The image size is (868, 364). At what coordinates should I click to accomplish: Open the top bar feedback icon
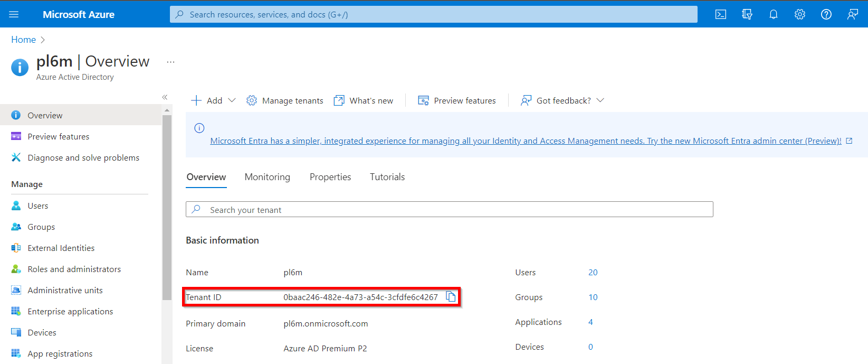click(853, 14)
